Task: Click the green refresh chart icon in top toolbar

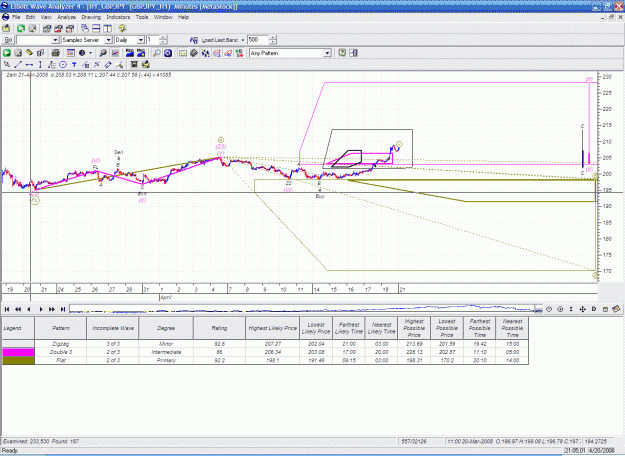Action: (21, 28)
